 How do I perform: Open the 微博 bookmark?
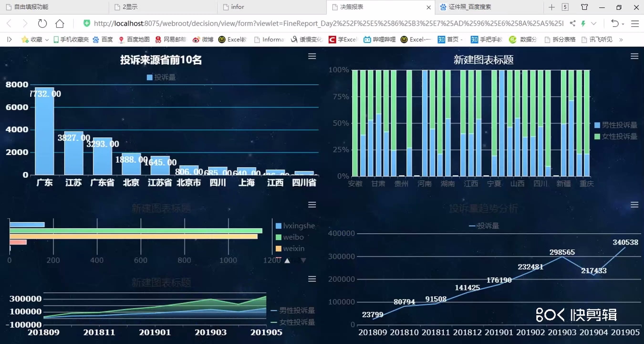[203, 39]
